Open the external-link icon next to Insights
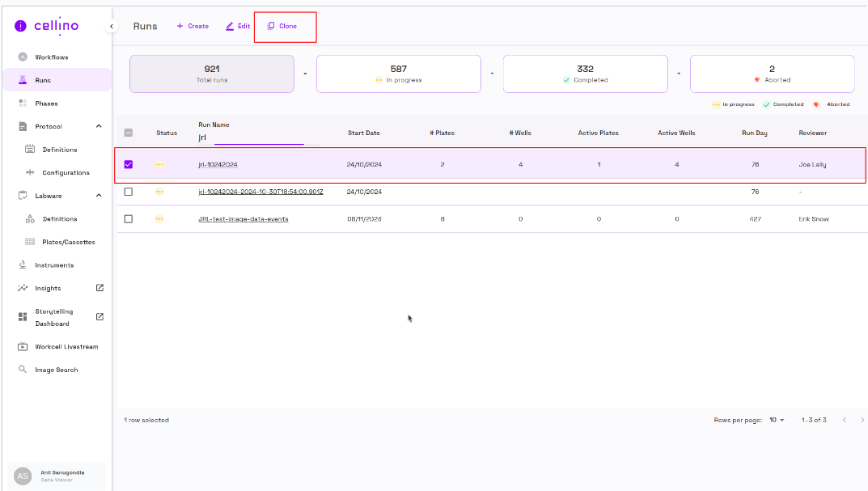868x491 pixels. coord(100,288)
